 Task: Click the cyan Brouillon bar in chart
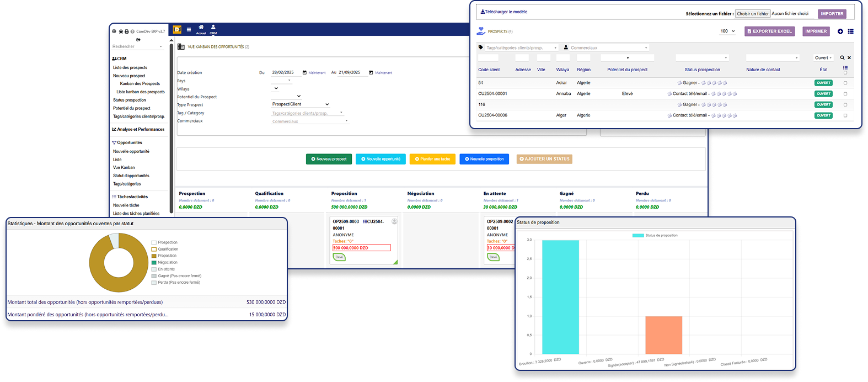(x=560, y=297)
